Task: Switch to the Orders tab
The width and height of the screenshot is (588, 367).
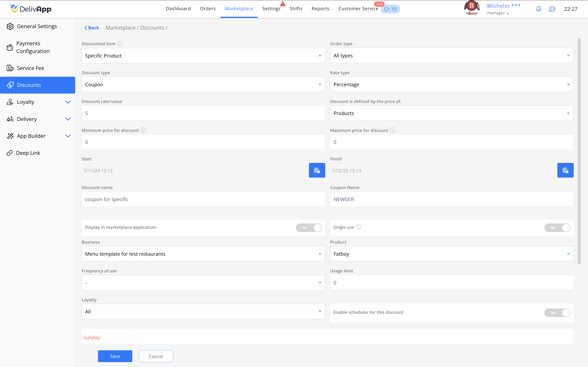Action: [x=208, y=9]
